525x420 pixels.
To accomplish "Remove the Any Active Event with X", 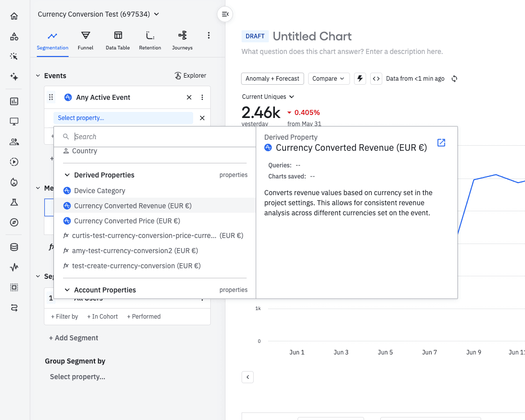I will click(189, 97).
